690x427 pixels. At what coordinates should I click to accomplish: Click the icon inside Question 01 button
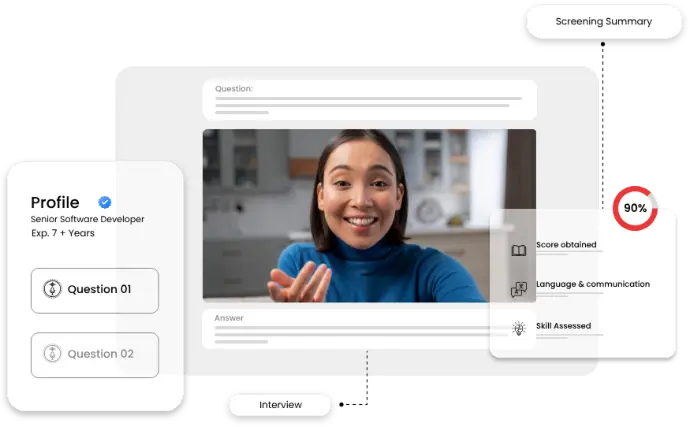[52, 290]
